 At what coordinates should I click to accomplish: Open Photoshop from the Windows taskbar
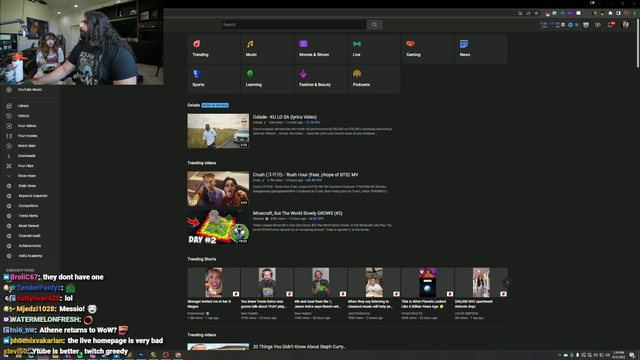point(141,355)
